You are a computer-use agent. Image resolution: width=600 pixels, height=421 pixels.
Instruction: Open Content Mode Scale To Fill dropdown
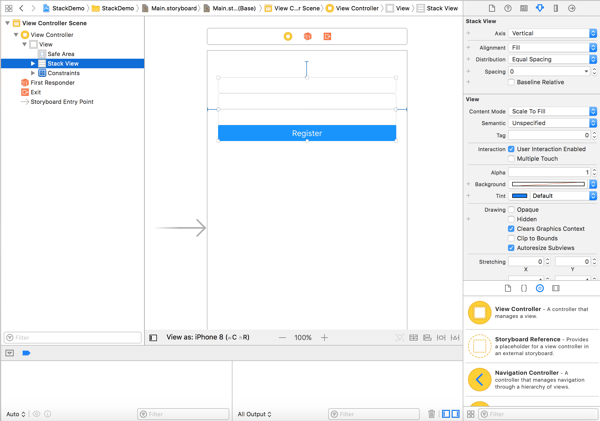[553, 111]
